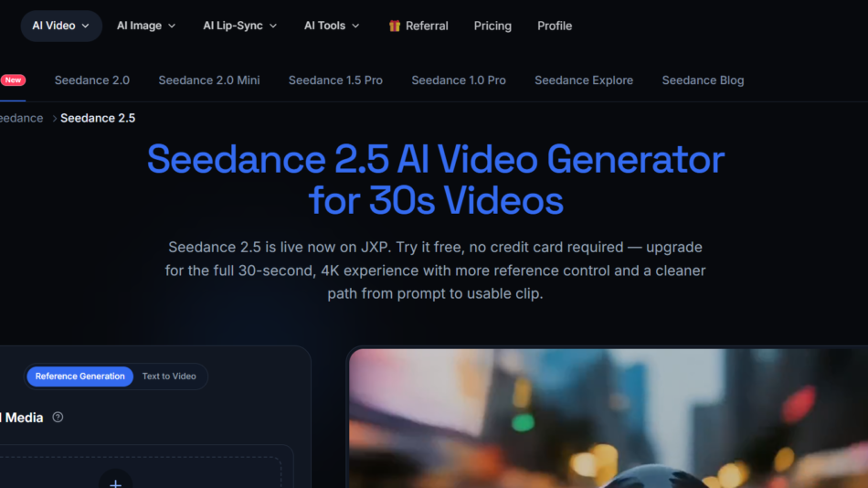Switch to the Seedance 2.0 tab
This screenshot has width=868, height=488.
[92, 80]
